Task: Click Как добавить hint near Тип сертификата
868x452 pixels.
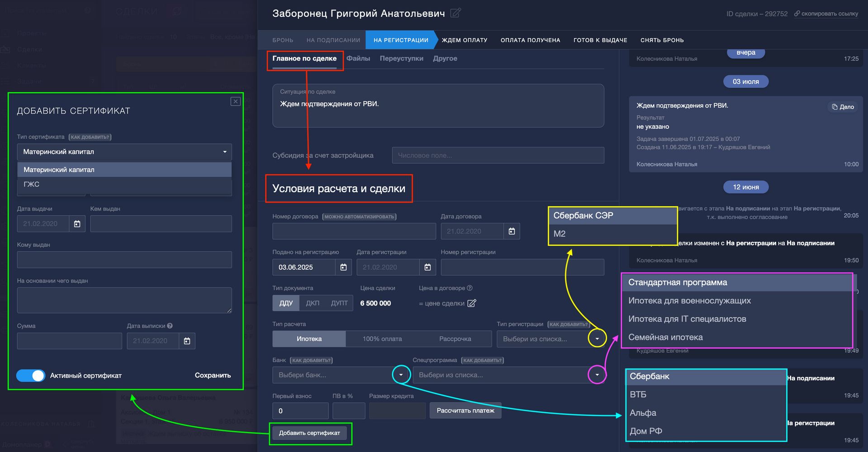Action: point(90,137)
